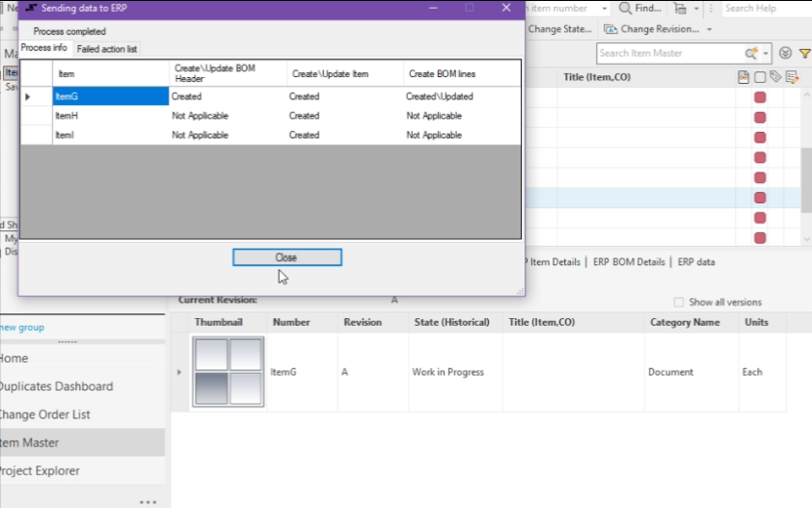Click the structure tree toolbar icon

click(681, 8)
